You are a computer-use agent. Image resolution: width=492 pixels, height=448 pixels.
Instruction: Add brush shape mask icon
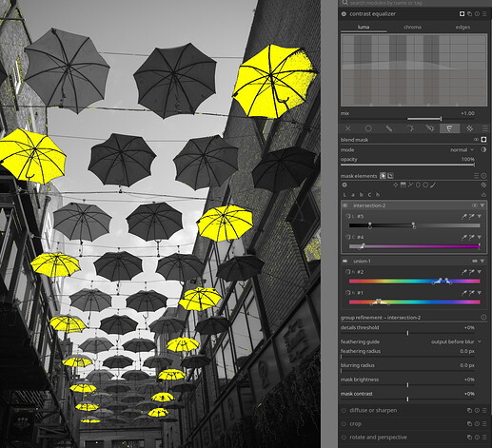click(x=433, y=185)
